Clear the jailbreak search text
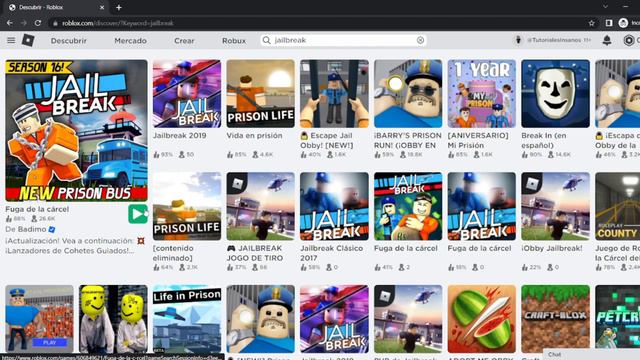Image resolution: width=640 pixels, height=360 pixels. [420, 40]
